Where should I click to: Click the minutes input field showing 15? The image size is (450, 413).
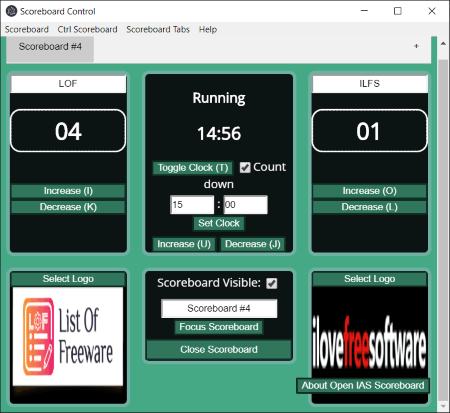pyautogui.click(x=192, y=205)
